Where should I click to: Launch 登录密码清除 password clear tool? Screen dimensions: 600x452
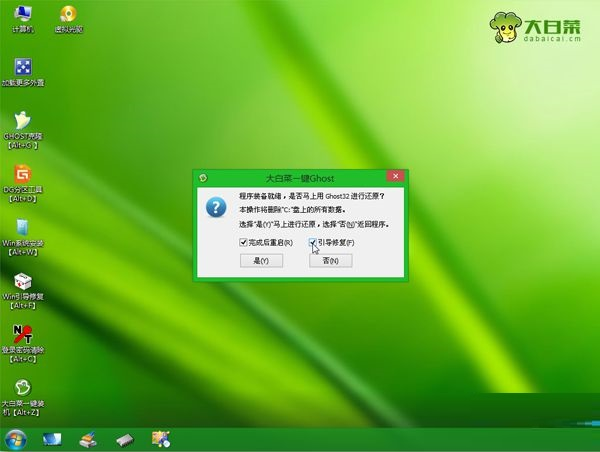click(x=22, y=335)
